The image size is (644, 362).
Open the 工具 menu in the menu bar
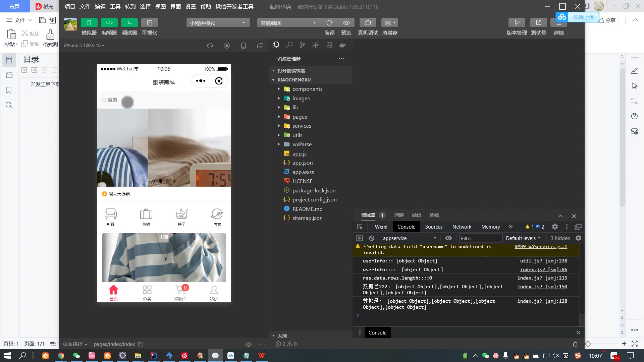tap(115, 6)
